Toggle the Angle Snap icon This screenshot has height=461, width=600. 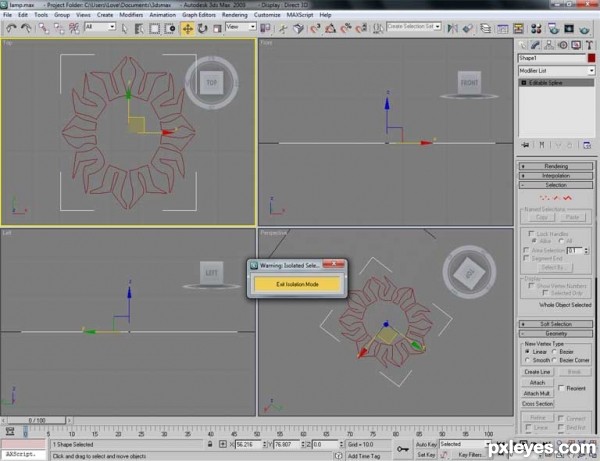coord(330,28)
